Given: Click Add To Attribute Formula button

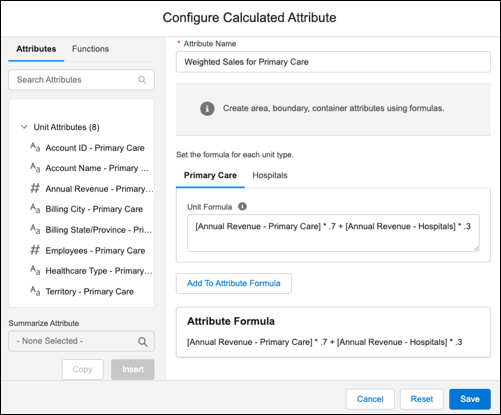Looking at the screenshot, I should [234, 283].
